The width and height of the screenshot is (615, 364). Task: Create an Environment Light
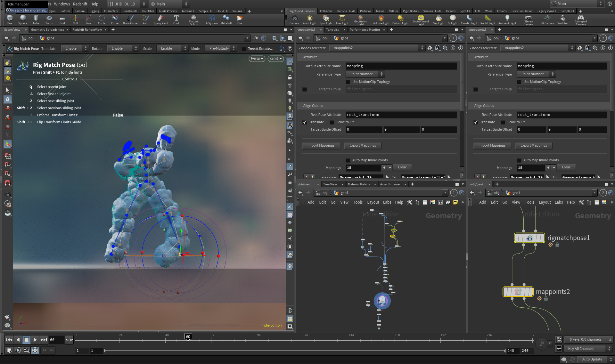(x=421, y=20)
